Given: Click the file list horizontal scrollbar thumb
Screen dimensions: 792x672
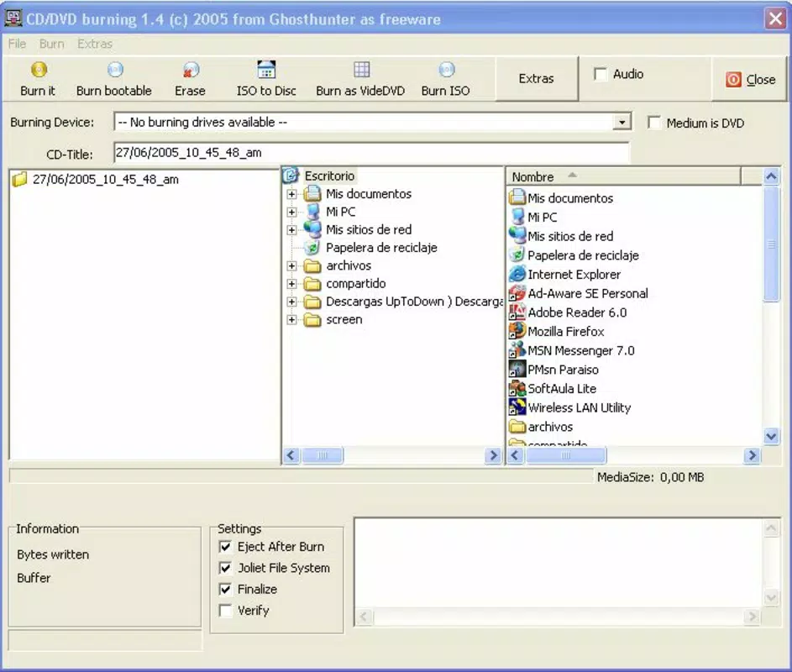Looking at the screenshot, I should (x=566, y=455).
